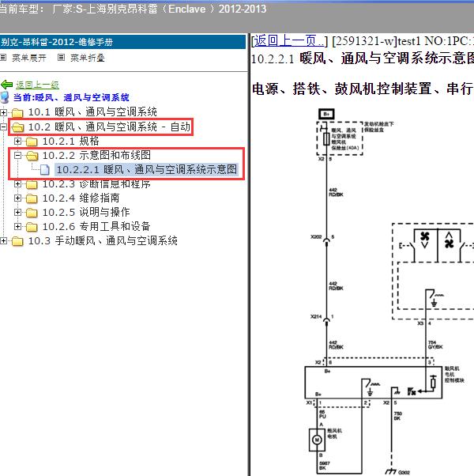The width and height of the screenshot is (474, 476).
Task: Click the 当前:暖风、通风与空调系统 label
Action: (71, 97)
